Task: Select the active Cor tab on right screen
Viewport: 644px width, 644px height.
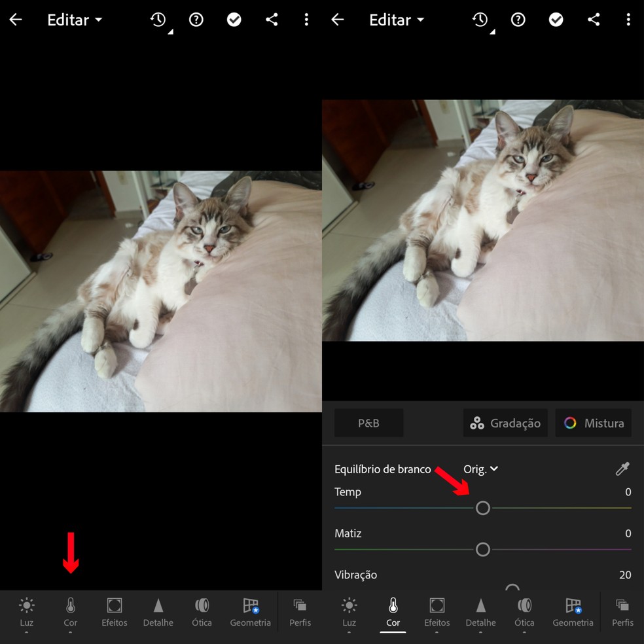Action: click(393, 612)
